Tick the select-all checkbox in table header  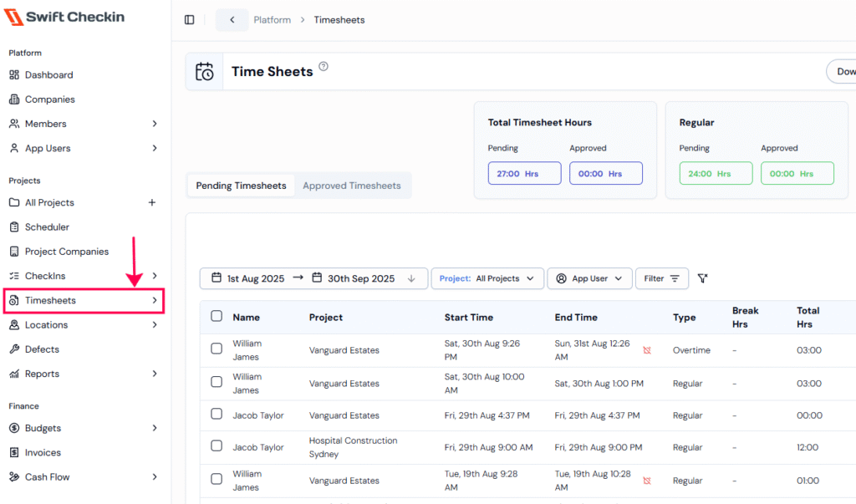tap(217, 317)
